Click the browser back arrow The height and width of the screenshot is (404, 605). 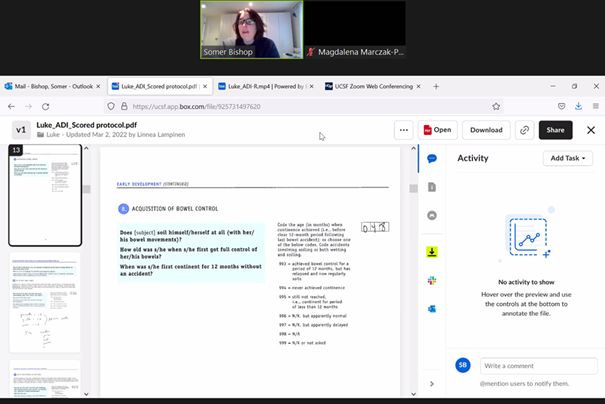(x=12, y=106)
